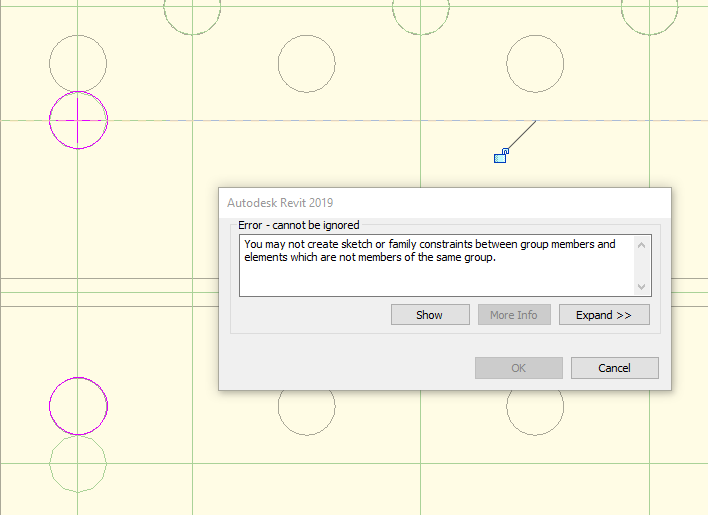Click the scroll-down arrow in the error message box

(x=642, y=287)
